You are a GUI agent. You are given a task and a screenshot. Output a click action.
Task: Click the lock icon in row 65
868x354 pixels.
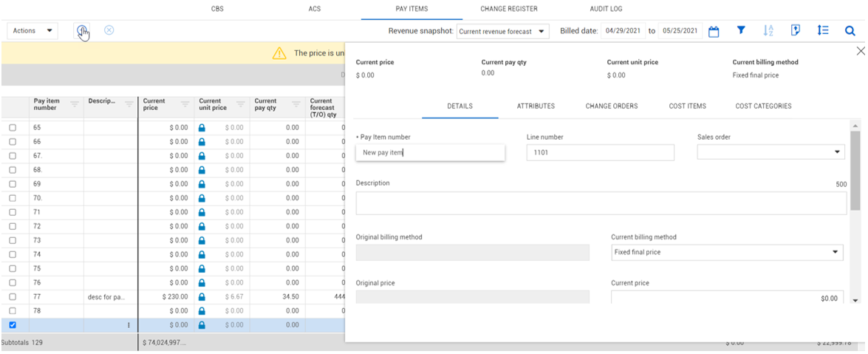[202, 127]
